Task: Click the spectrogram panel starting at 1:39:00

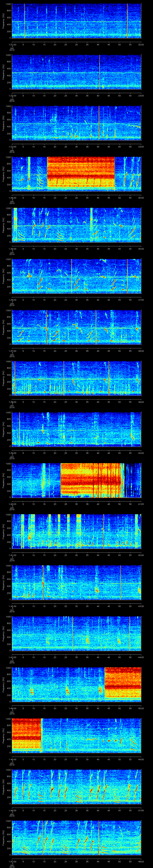Action: click(x=76, y=429)
